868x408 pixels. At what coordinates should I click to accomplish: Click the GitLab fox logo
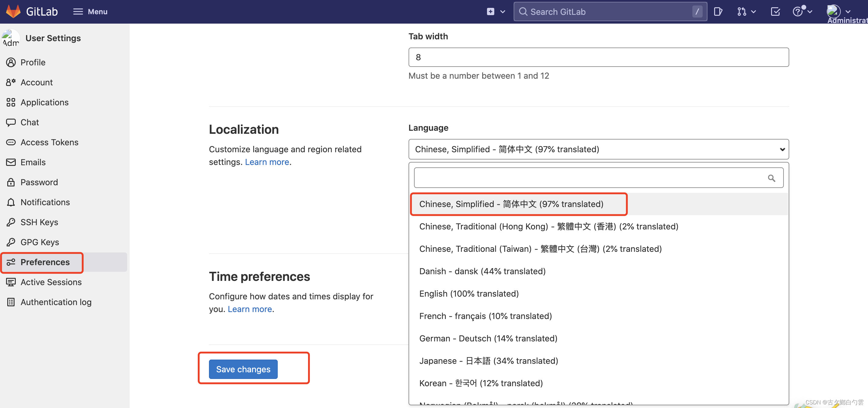point(14,12)
